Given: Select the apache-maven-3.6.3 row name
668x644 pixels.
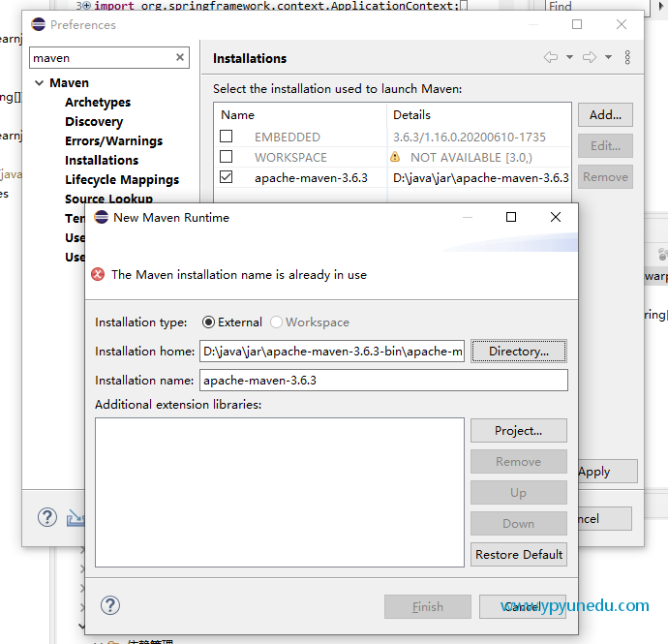Looking at the screenshot, I should click(x=311, y=178).
